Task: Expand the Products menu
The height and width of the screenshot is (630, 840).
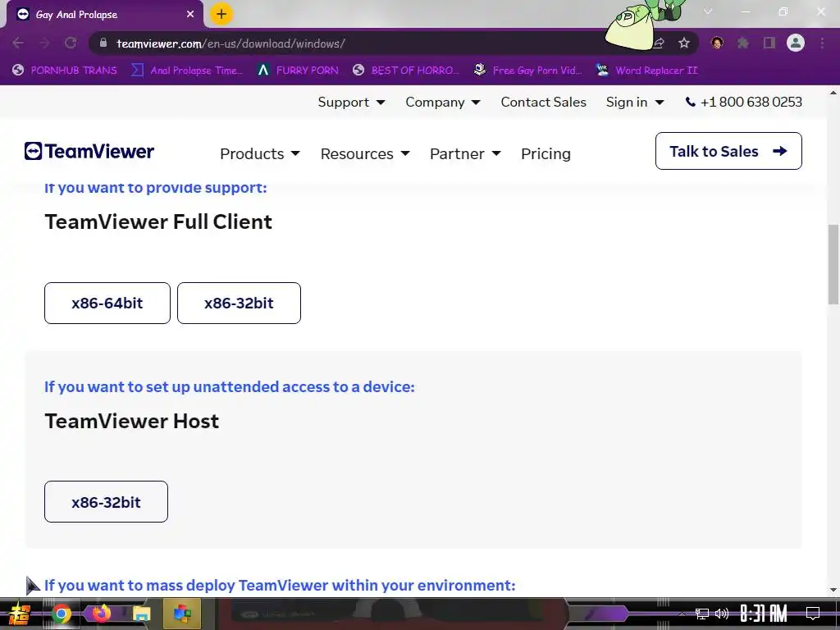Action: click(x=260, y=153)
